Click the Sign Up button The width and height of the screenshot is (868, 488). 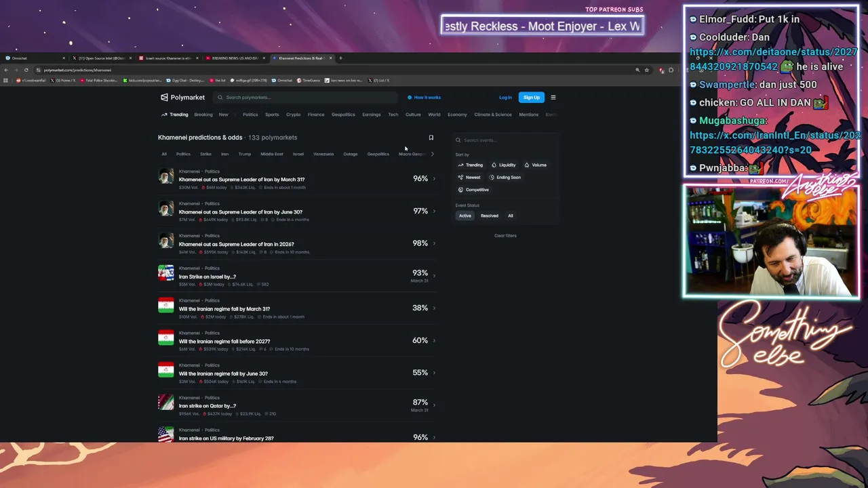(x=532, y=98)
